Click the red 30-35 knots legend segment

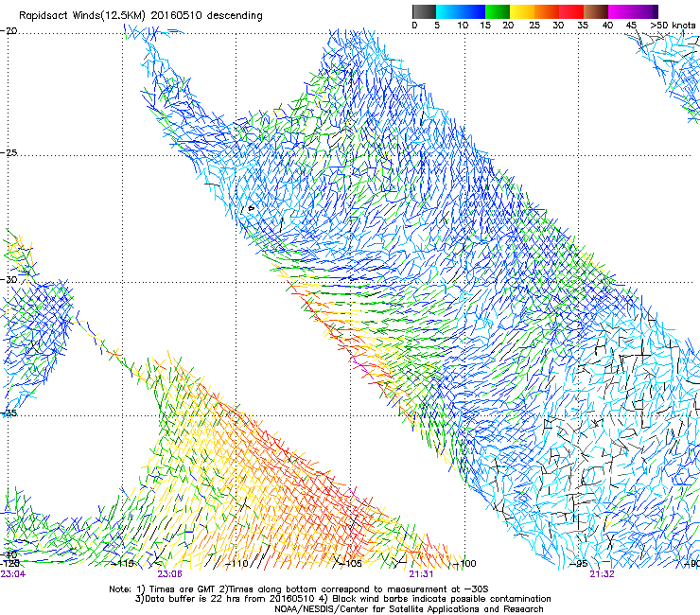(571, 11)
